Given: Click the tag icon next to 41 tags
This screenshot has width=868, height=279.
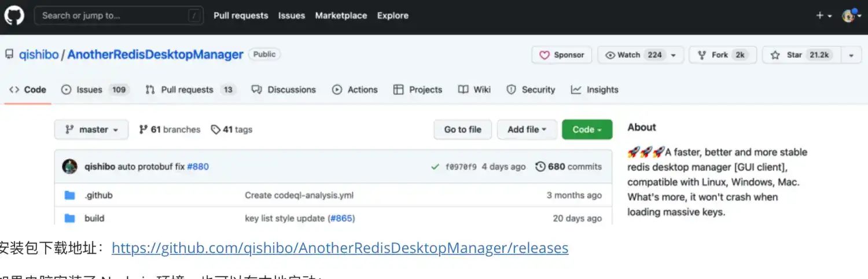Looking at the screenshot, I should pyautogui.click(x=216, y=130).
